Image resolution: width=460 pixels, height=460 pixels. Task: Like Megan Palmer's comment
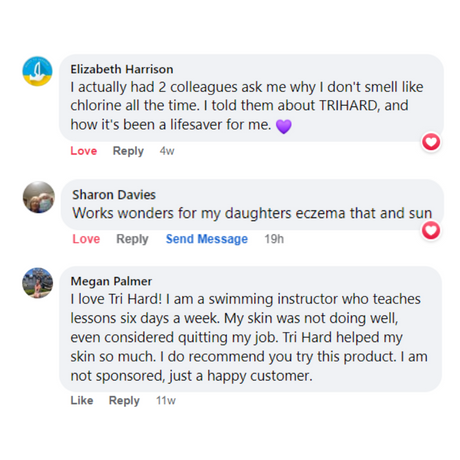[x=82, y=400]
